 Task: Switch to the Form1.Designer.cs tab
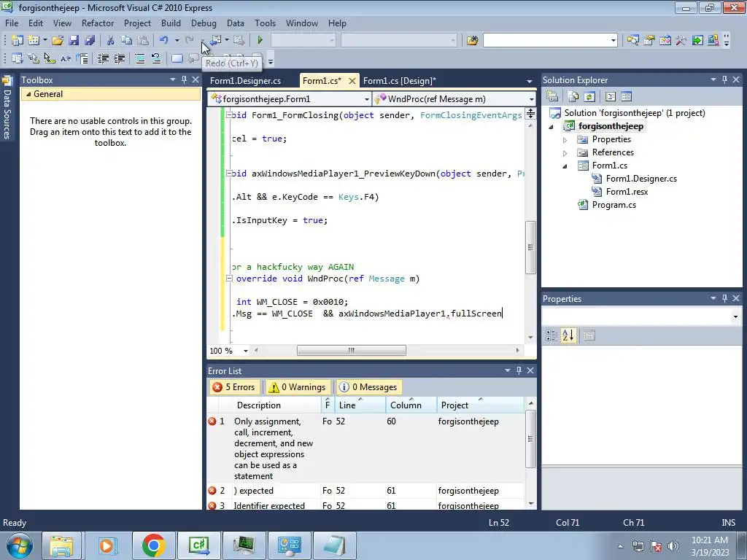(245, 80)
